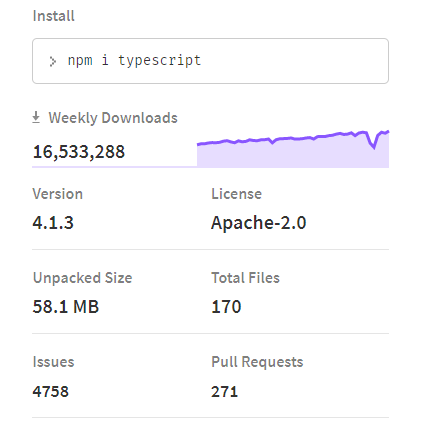Click the weekly downloads sparkline chart

tap(293, 149)
